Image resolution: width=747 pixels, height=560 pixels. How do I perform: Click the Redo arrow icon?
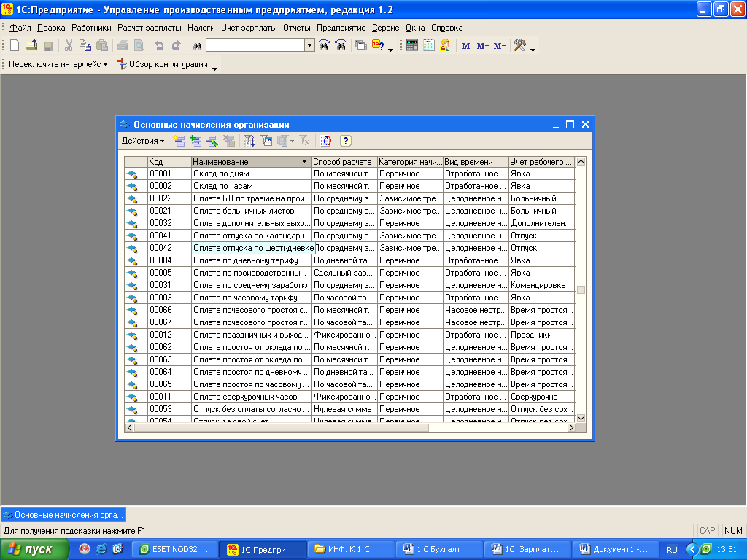(x=177, y=46)
